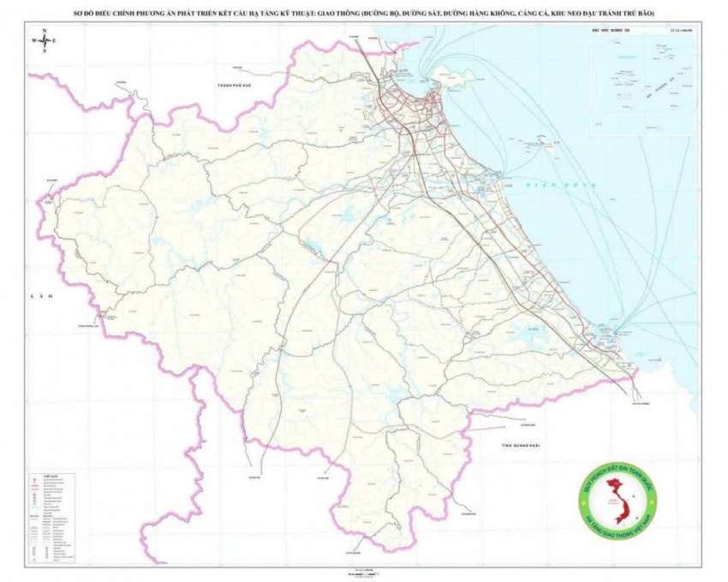Click the large blue lake south of center
The height and width of the screenshot is (582, 728).
393,396
